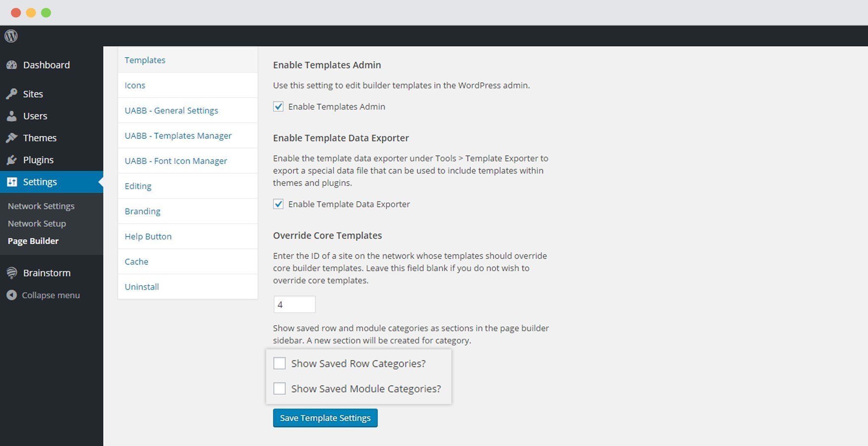Open Themes via its paintbrush icon
This screenshot has width=868, height=446.
point(12,137)
